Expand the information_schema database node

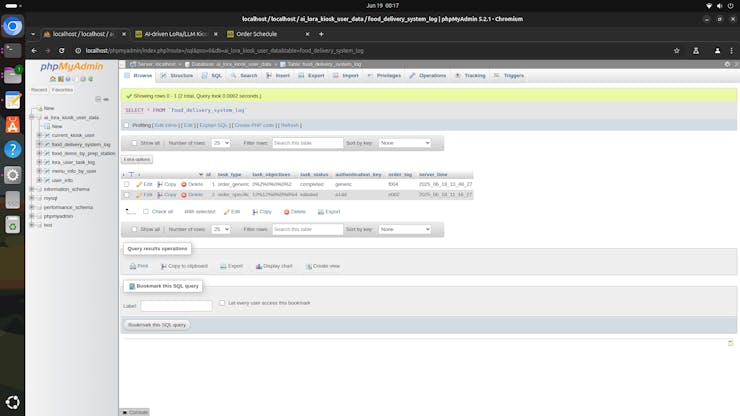(x=32, y=189)
